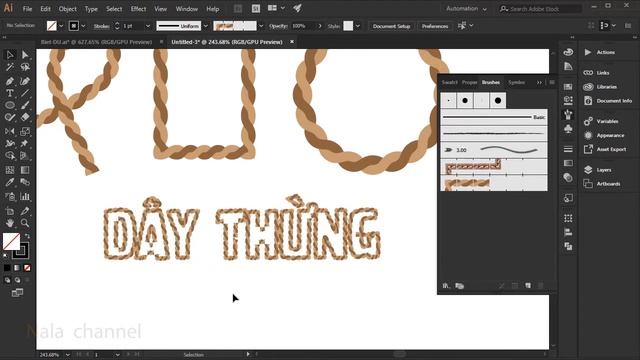This screenshot has width=640, height=360.
Task: Switch to the Untitled-3 document tab
Action: point(227,42)
